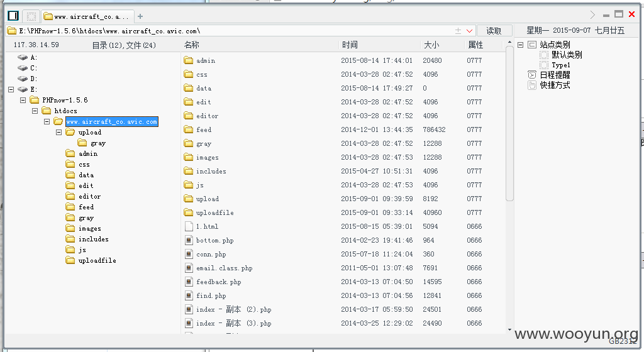Click the scroll down arrow of file list
644x352 pixels.
pos(509,330)
